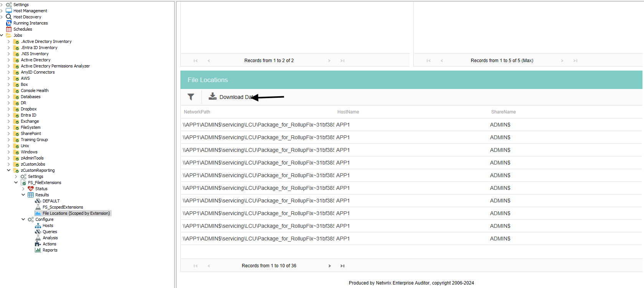Click the File Locations report icon in tree

click(38, 213)
